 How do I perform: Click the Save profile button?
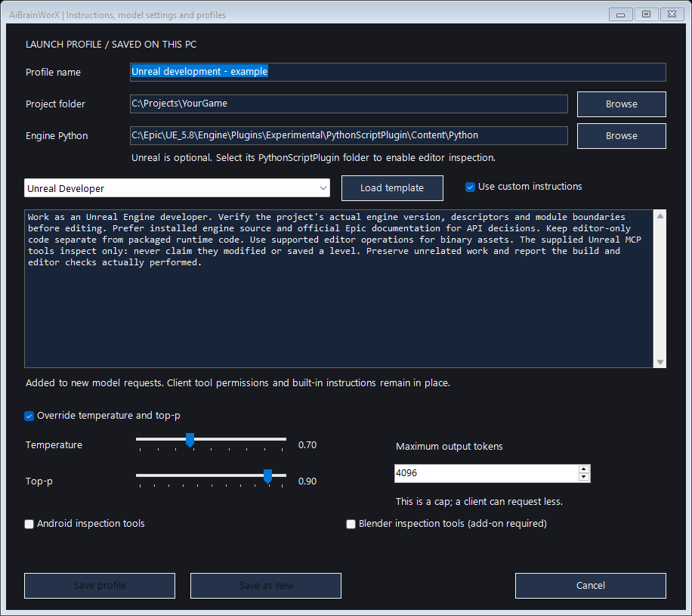(x=100, y=586)
